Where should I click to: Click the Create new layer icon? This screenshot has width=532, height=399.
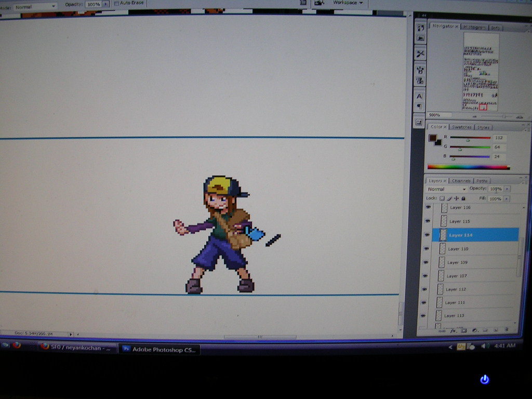click(x=496, y=329)
